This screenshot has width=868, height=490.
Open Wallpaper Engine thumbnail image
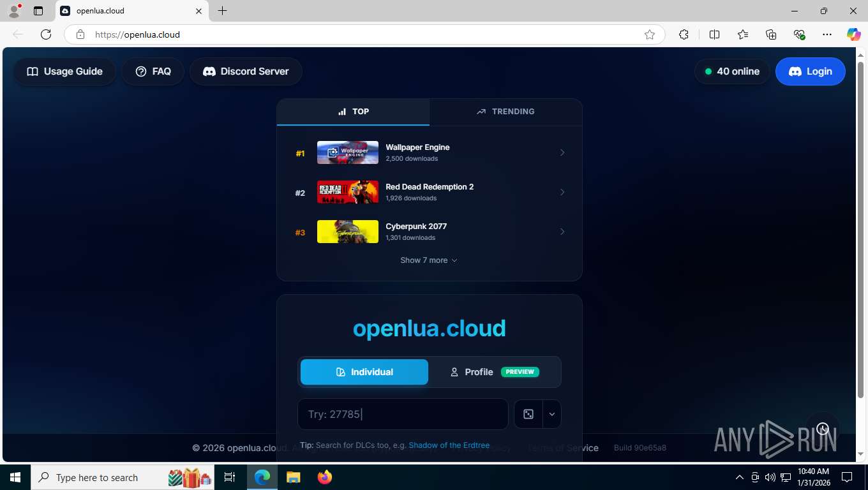[348, 152]
